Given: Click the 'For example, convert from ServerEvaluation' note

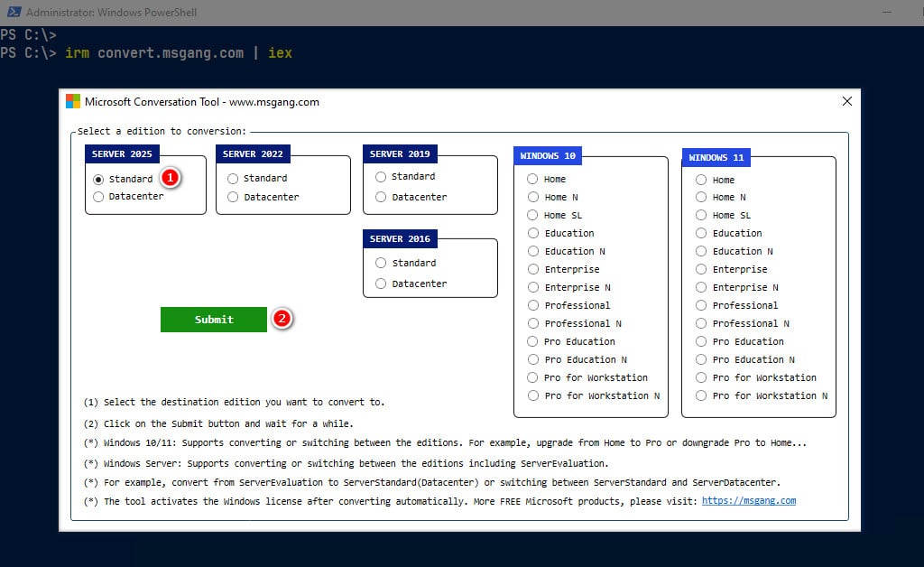Looking at the screenshot, I should coord(432,482).
